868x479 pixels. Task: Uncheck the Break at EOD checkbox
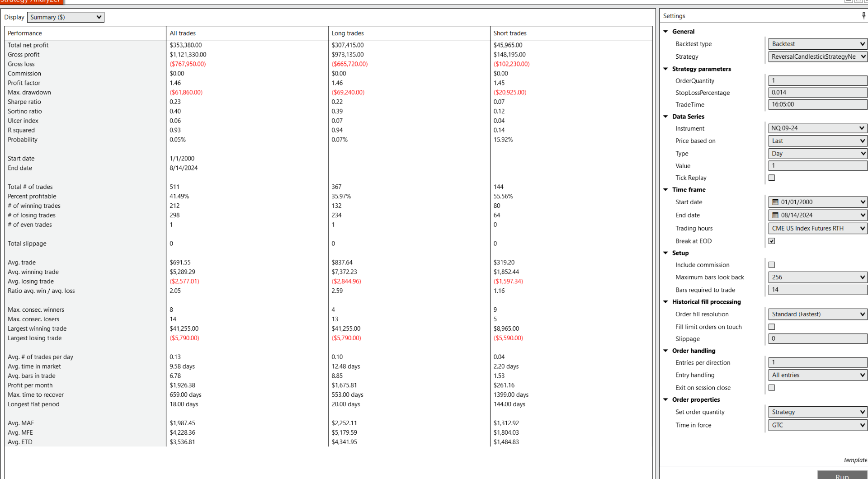click(772, 241)
